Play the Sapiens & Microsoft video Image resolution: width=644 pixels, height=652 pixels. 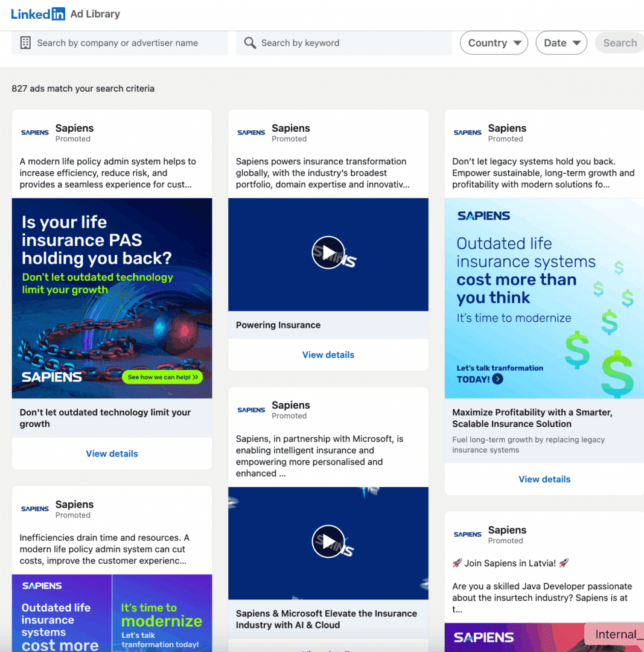pyautogui.click(x=328, y=542)
